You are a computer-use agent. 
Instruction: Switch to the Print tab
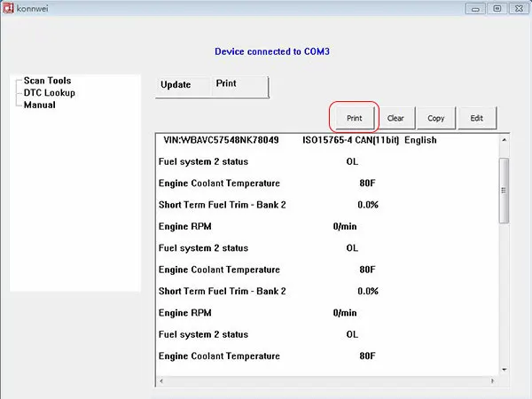click(x=239, y=85)
